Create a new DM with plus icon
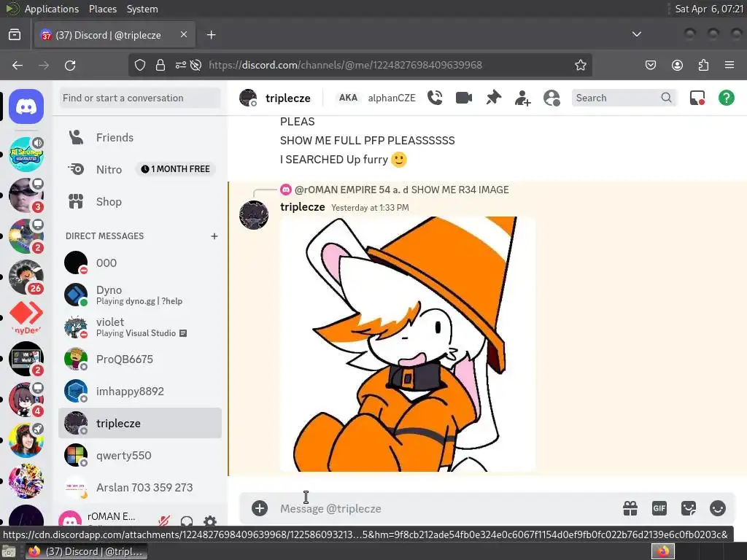Image resolution: width=747 pixels, height=560 pixels. click(214, 236)
